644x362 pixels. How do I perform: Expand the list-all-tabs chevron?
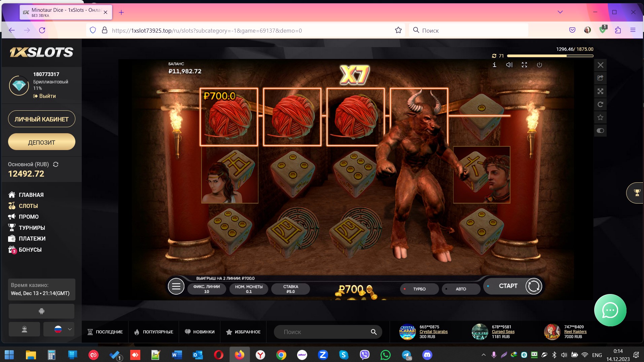click(x=560, y=12)
